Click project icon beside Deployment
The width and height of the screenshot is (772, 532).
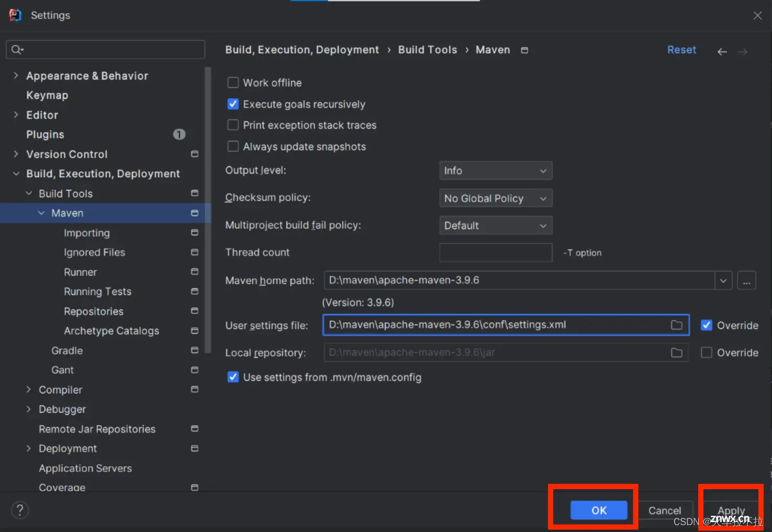pyautogui.click(x=195, y=448)
